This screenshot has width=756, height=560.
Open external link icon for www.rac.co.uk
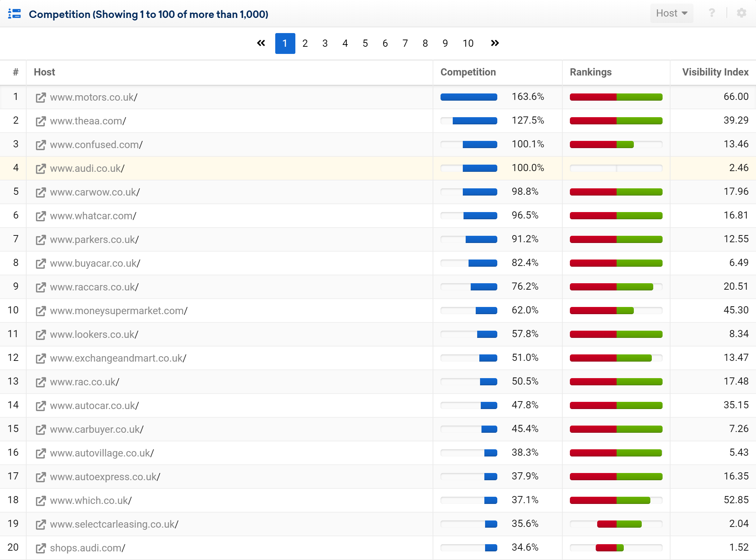41,382
